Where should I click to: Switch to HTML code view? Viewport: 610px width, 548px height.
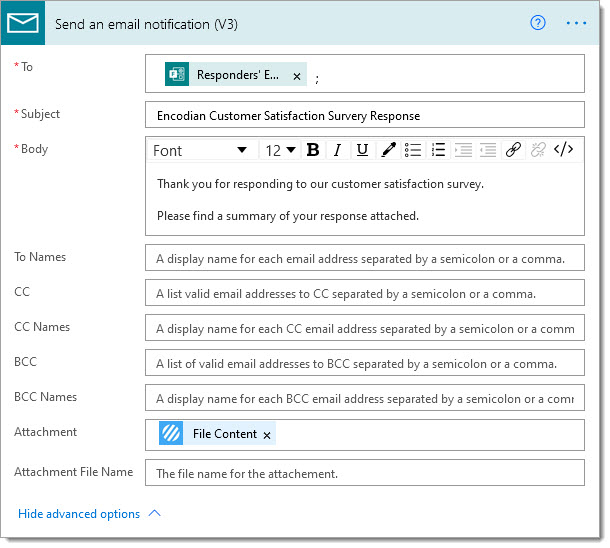pos(563,149)
